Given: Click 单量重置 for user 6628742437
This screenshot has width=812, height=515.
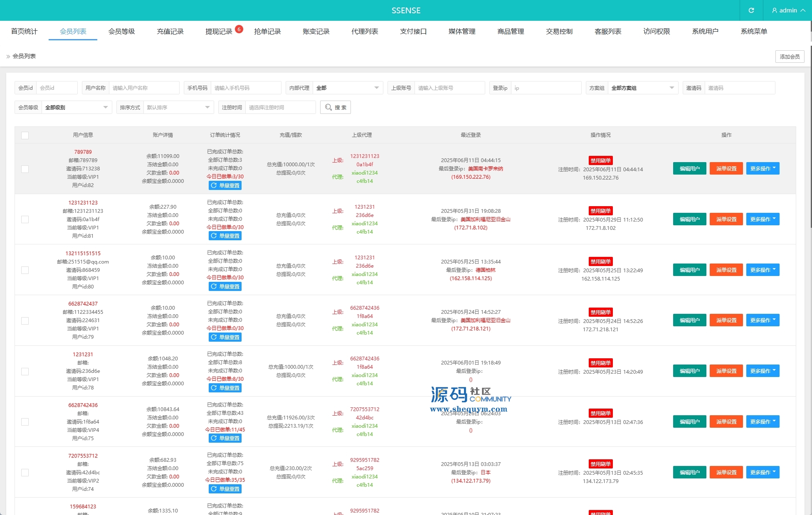Looking at the screenshot, I should (225, 337).
